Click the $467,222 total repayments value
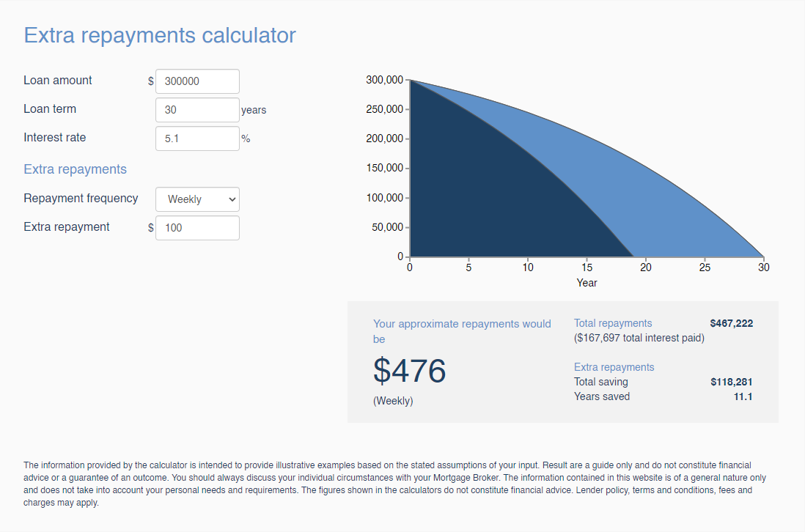Screen dimensions: 805x532 [x=730, y=322]
